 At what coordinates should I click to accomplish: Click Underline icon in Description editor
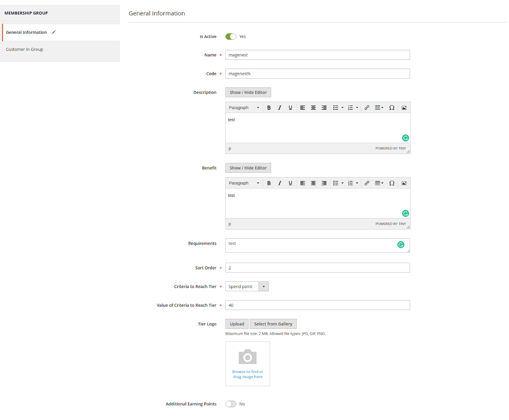(x=290, y=108)
